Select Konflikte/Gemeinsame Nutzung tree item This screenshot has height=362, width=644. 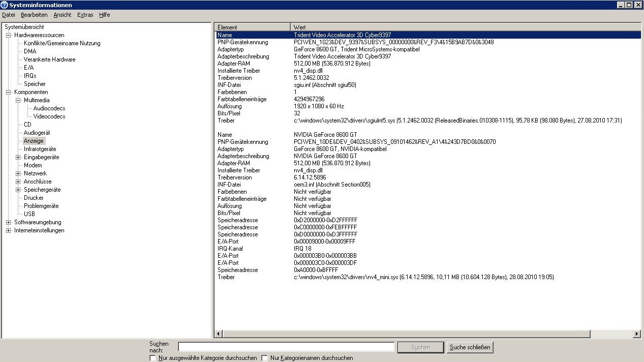(x=62, y=43)
